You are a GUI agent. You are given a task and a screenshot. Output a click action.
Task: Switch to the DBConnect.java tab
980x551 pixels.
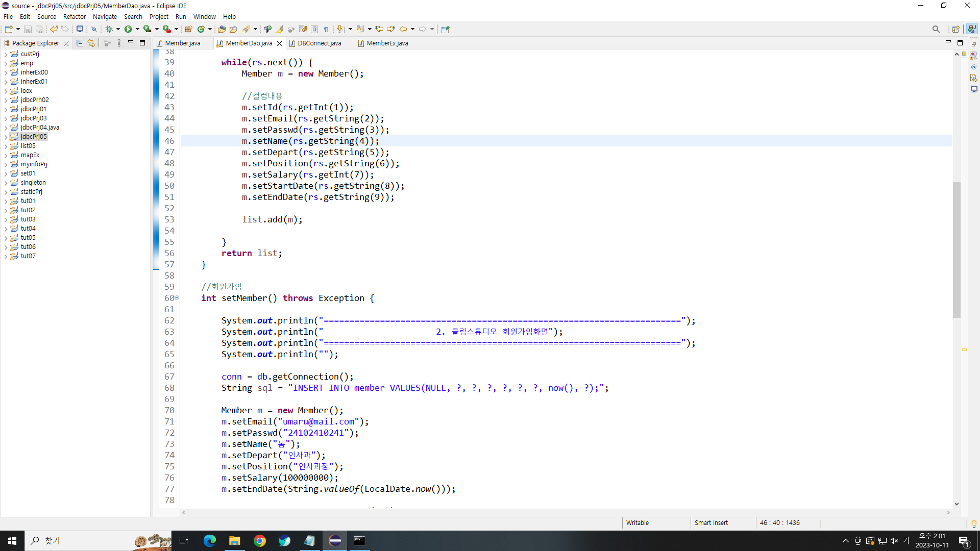coord(319,43)
